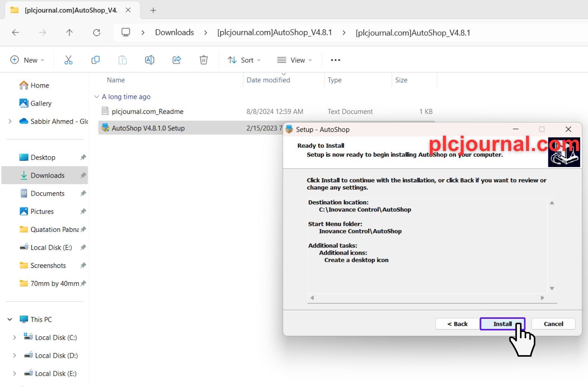This screenshot has height=387, width=588.
Task: Sort files by Date modified column
Action: (268, 80)
